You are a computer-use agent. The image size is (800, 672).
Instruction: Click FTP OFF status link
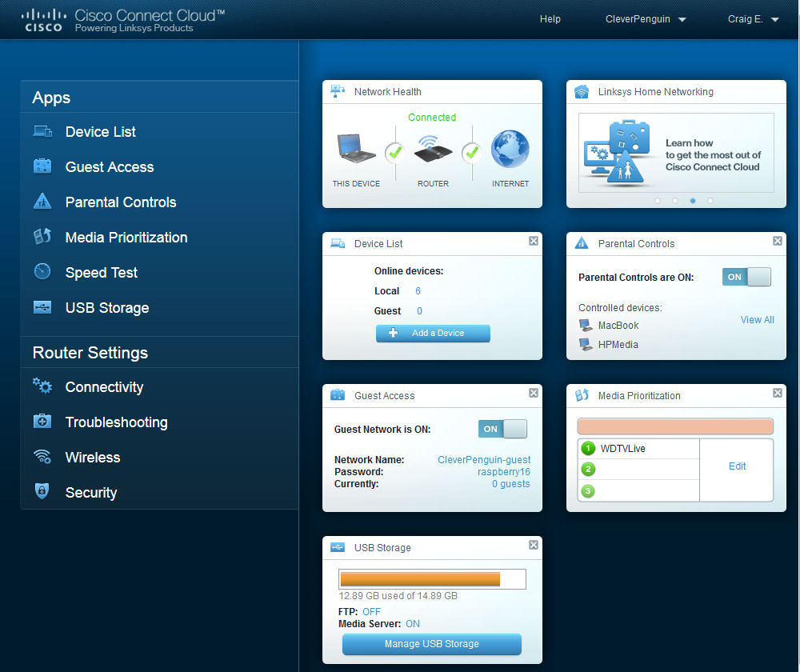(x=371, y=611)
